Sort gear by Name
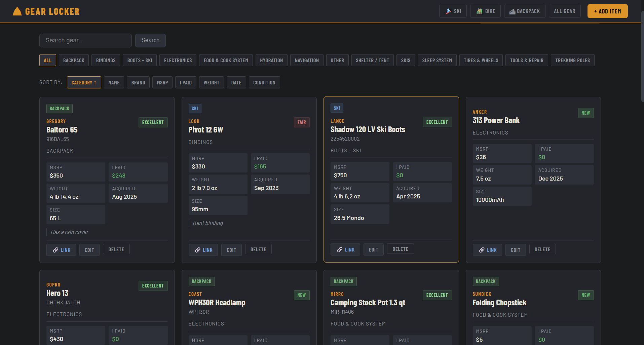 (x=114, y=82)
